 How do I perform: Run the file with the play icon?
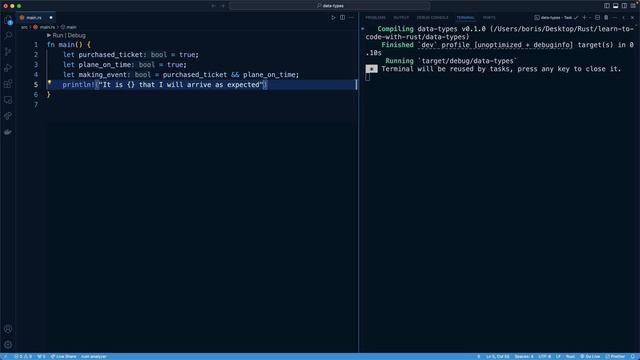point(333,18)
